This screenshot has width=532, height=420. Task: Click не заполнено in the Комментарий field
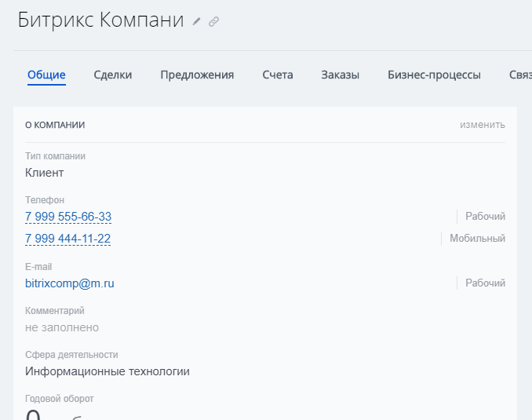click(x=62, y=327)
